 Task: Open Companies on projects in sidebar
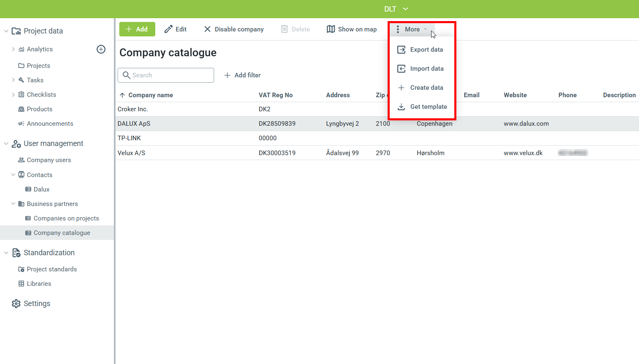point(66,218)
